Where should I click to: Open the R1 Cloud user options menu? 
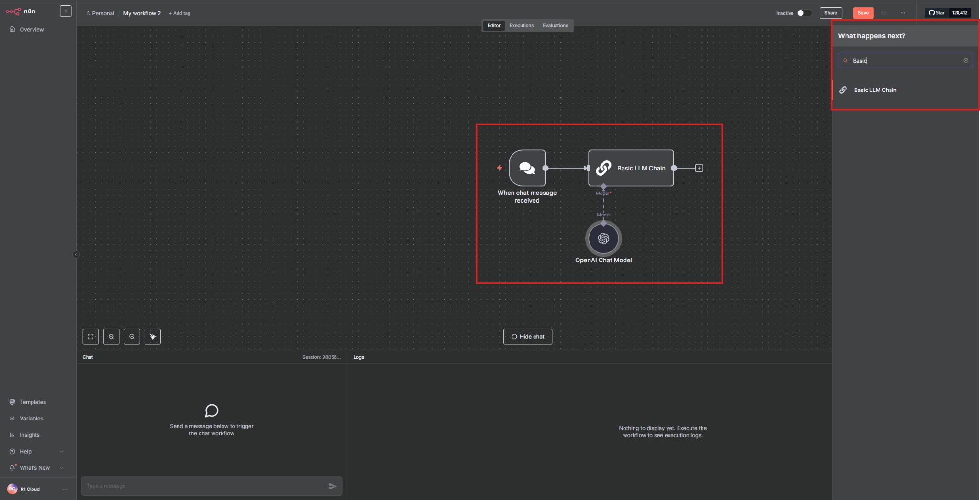[65, 489]
